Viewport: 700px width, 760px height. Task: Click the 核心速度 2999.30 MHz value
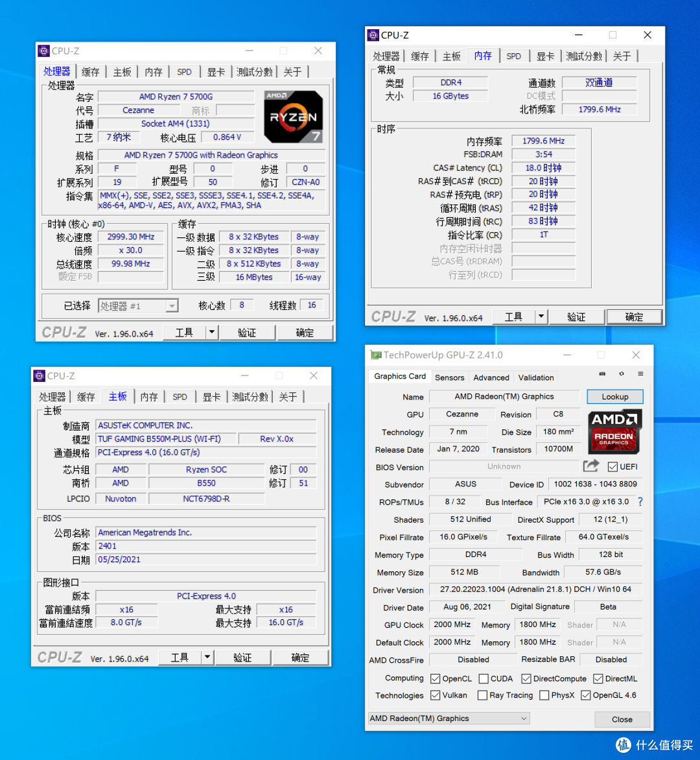tap(131, 237)
